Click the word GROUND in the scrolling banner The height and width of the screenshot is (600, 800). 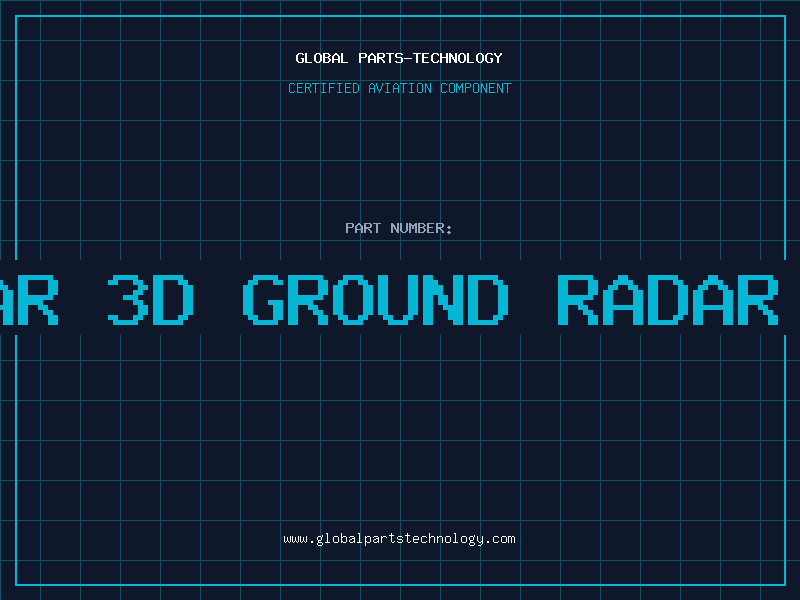pyautogui.click(x=376, y=299)
